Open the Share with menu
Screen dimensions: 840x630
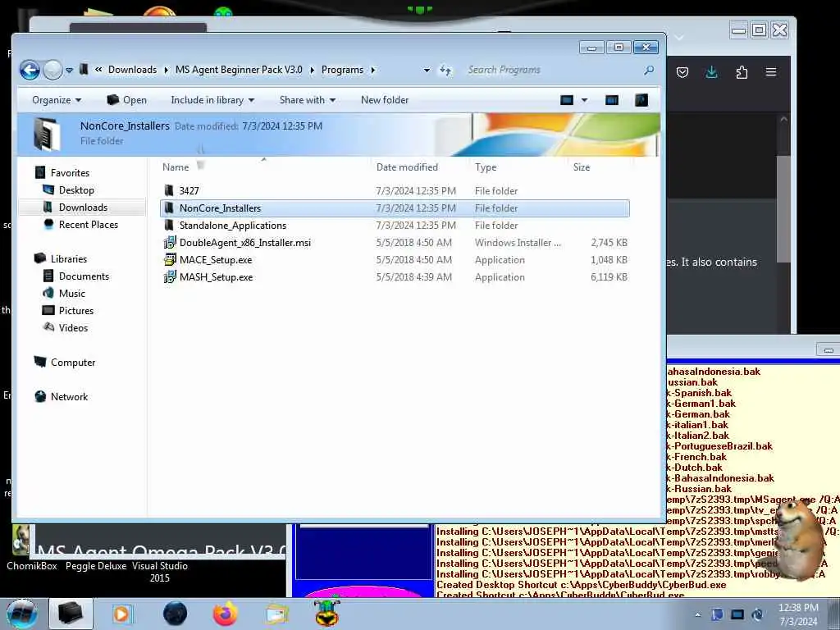coord(308,100)
